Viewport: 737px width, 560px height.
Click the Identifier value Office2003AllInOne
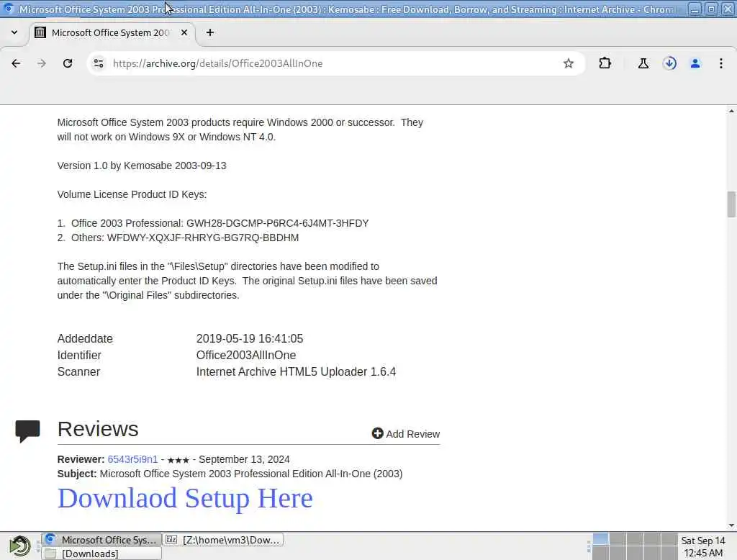[x=246, y=356]
